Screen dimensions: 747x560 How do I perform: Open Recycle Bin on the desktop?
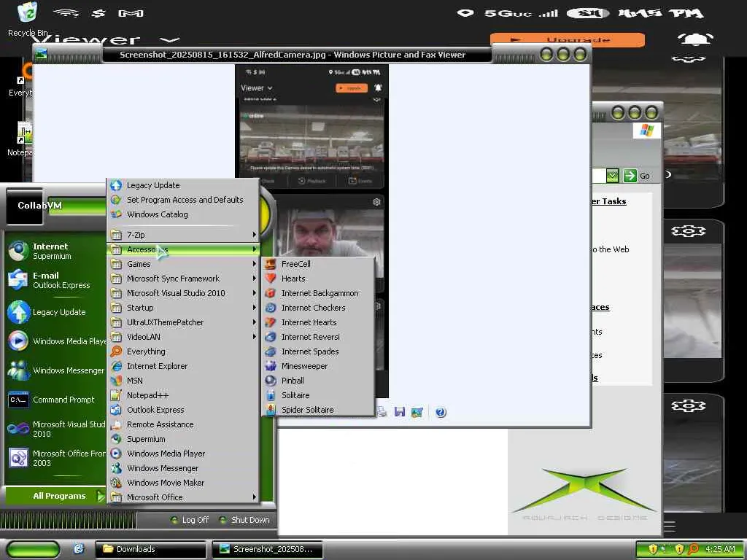click(x=28, y=20)
